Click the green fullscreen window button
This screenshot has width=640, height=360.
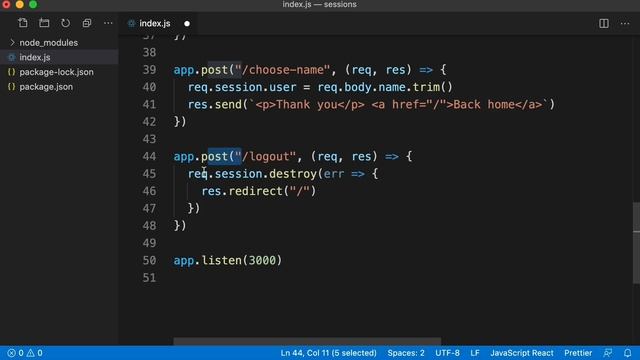33,4
